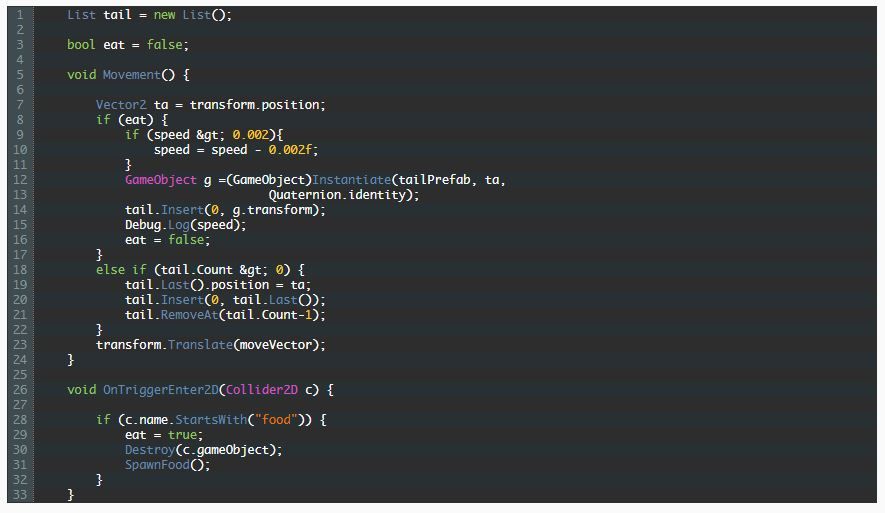The width and height of the screenshot is (885, 513).
Task: Click 'eat = true' assignment
Action: click(163, 434)
